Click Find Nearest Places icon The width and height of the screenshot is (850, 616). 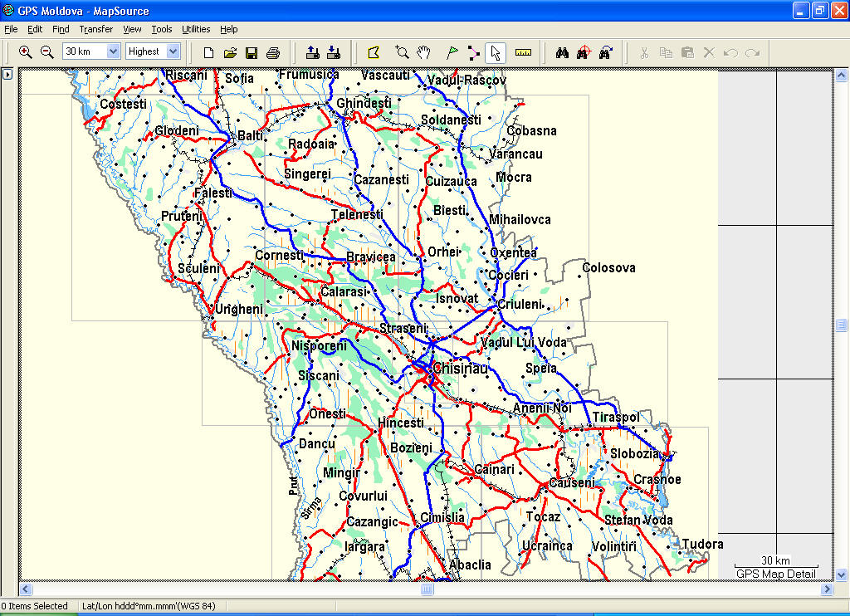point(584,52)
